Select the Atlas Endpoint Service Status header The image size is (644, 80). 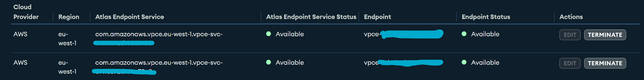311,17
